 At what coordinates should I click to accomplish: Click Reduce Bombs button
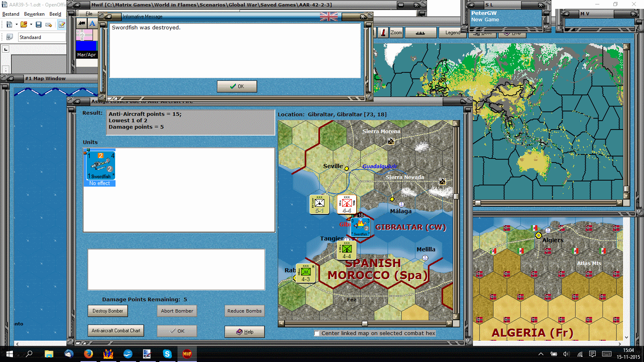244,311
